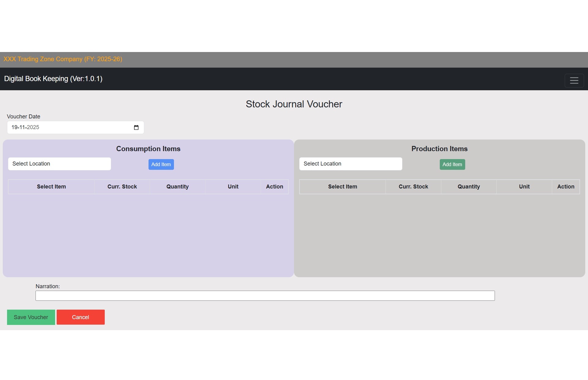The width and height of the screenshot is (588, 380).
Task: Click the Voucher Date field
Action: tap(70, 128)
